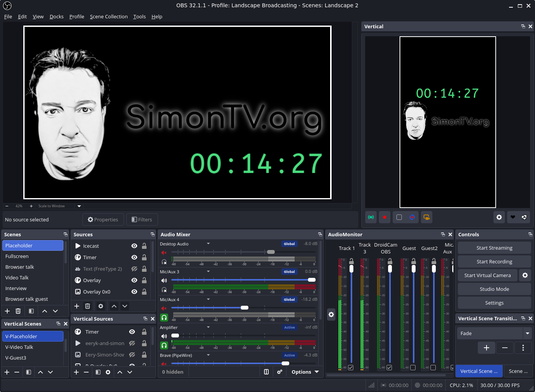Show the Text (FreeType 2) source
This screenshot has height=392, width=535.
134,269
